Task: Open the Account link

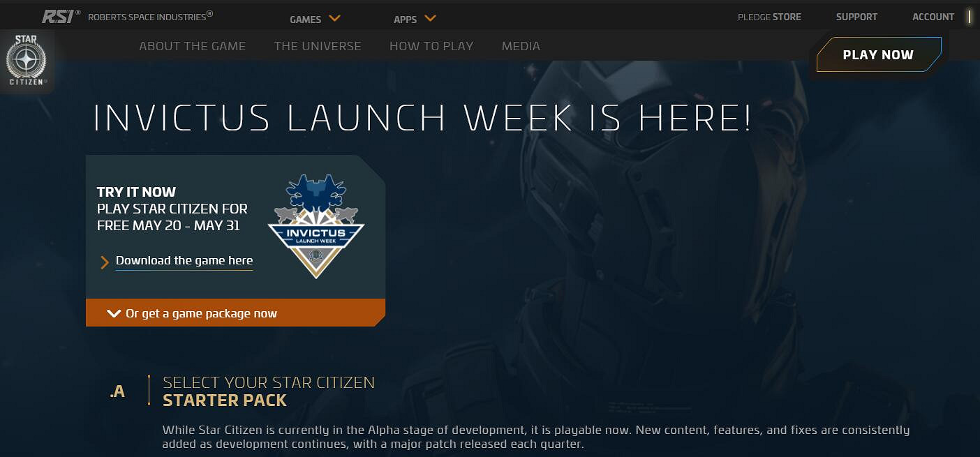Action: [x=933, y=17]
